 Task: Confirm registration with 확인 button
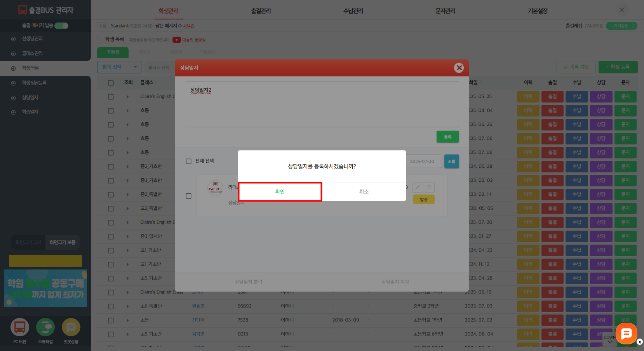[280, 192]
